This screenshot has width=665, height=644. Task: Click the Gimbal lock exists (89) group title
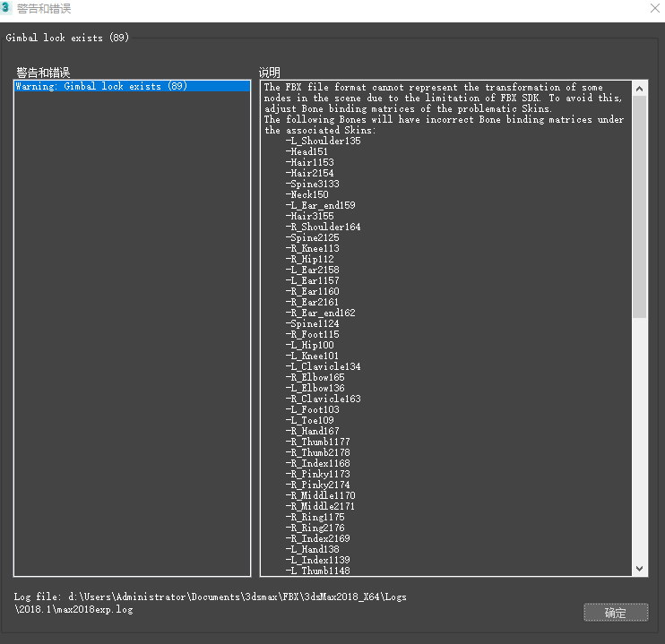pyautogui.click(x=67, y=38)
